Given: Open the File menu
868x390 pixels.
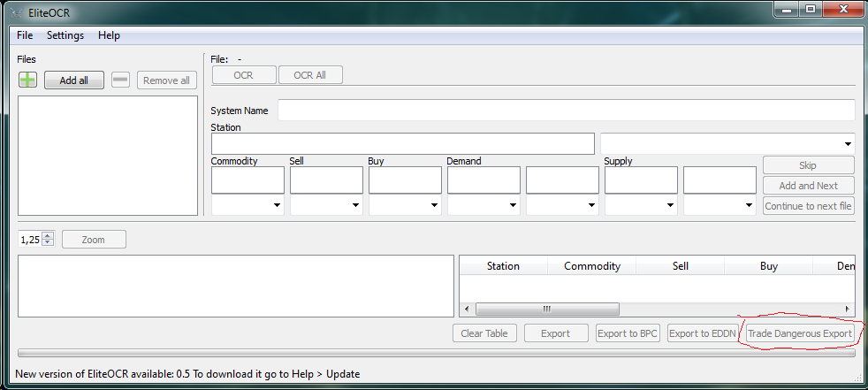Looking at the screenshot, I should [24, 35].
